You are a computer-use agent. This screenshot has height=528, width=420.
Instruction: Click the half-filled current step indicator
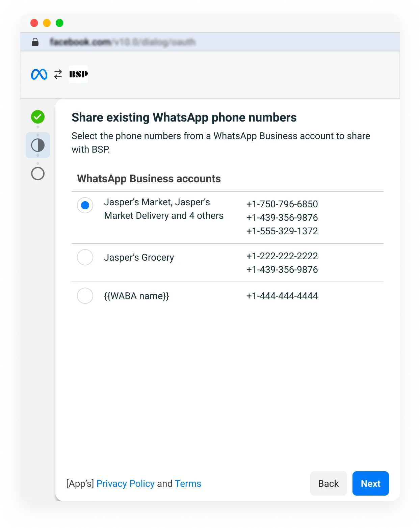(x=38, y=145)
